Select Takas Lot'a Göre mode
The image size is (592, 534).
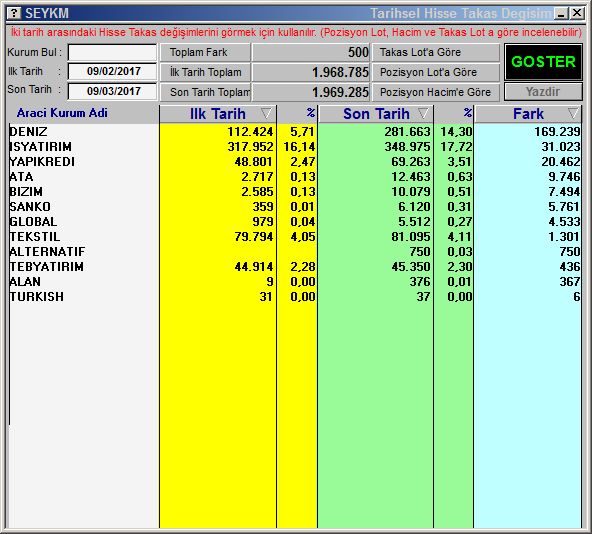click(x=436, y=52)
